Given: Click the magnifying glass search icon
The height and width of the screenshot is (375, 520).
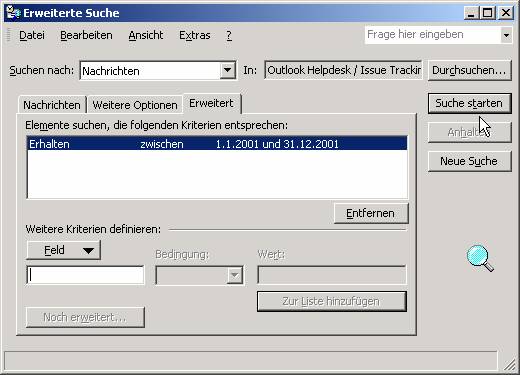Looking at the screenshot, I should 480,258.
